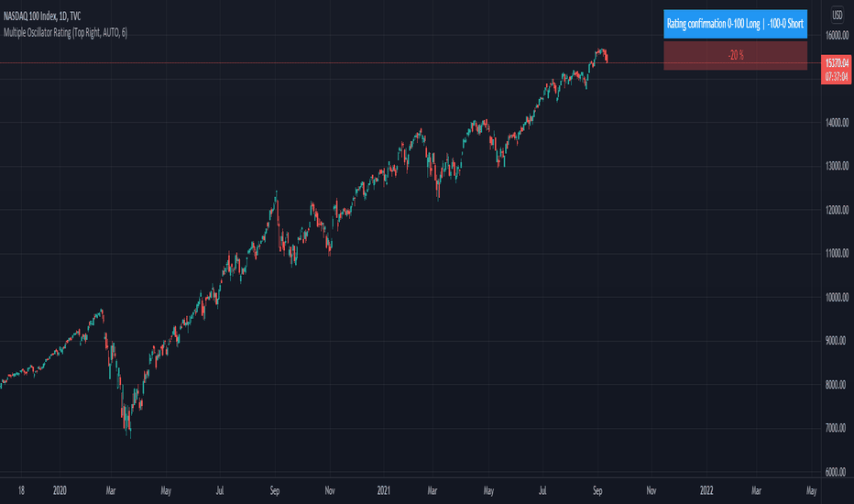The height and width of the screenshot is (504, 854).
Task: Click the 14000.00 price axis label
Action: pos(837,123)
